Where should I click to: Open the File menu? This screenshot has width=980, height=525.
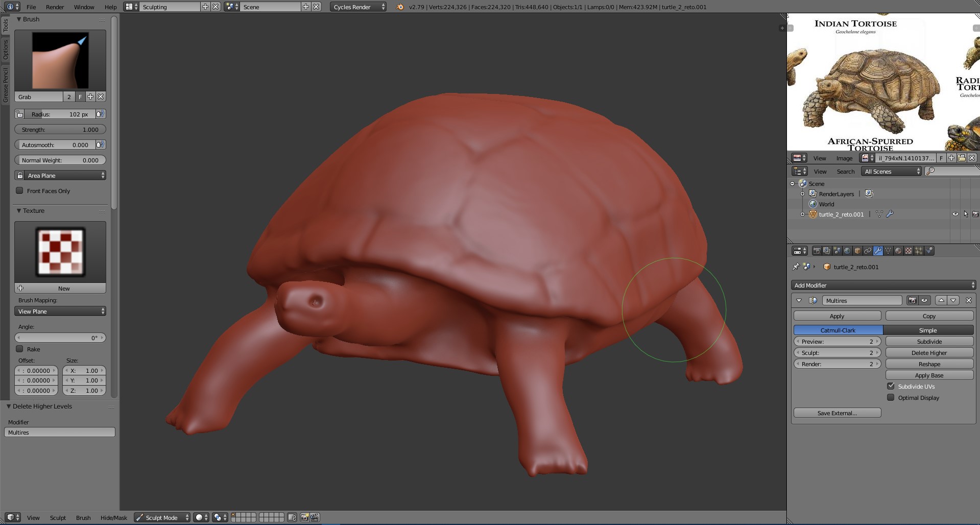pyautogui.click(x=31, y=7)
